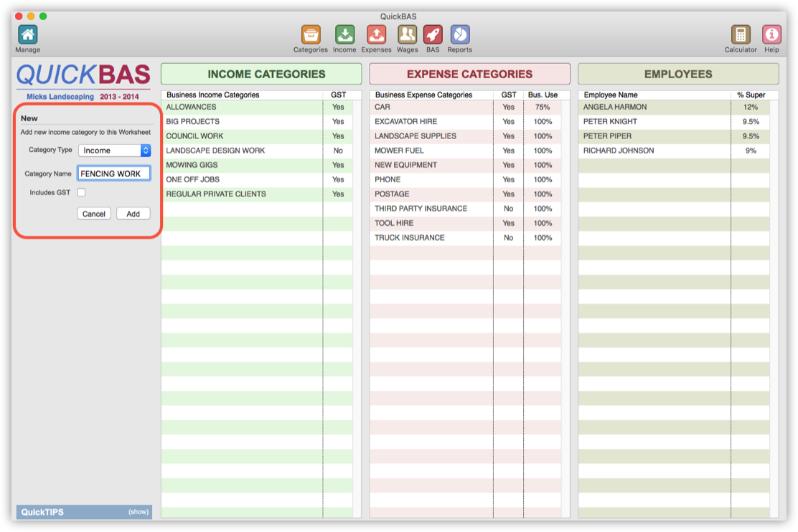Toggle GST setting for TRUCK INSURANCE
The width and height of the screenshot is (798, 532).
pos(508,237)
